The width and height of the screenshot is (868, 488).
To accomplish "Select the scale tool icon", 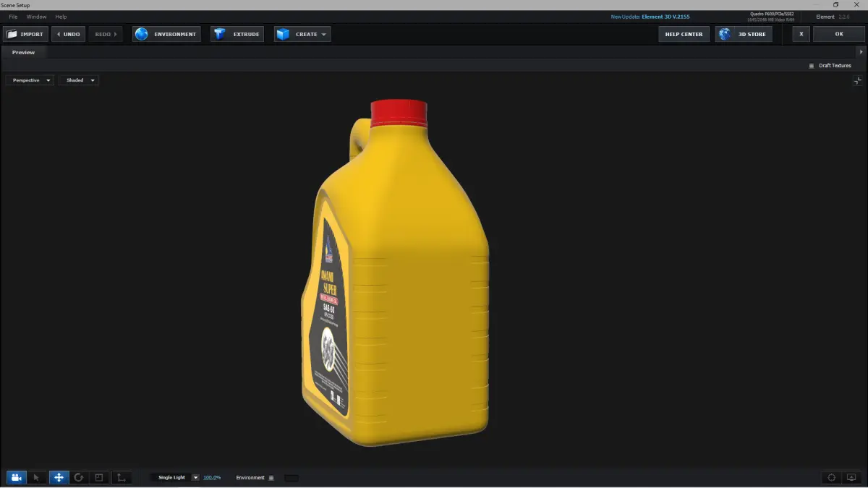I will coord(100,478).
